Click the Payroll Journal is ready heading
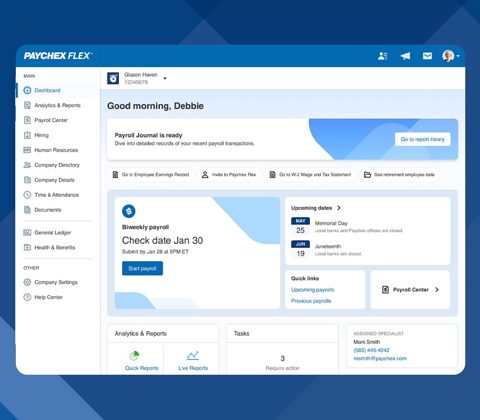Image resolution: width=480 pixels, height=420 pixels. pyautogui.click(x=148, y=135)
